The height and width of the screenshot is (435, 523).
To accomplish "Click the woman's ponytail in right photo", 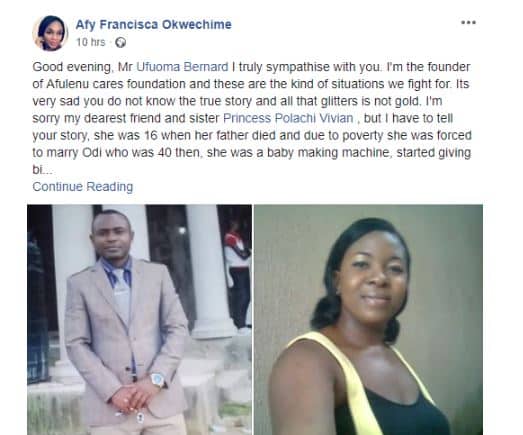I will (x=326, y=312).
